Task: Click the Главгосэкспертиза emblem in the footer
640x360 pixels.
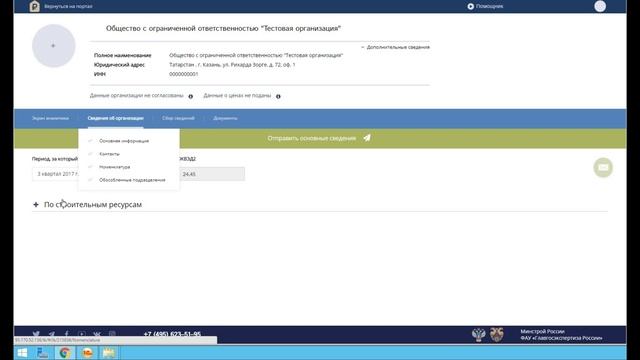Action: tap(496, 335)
